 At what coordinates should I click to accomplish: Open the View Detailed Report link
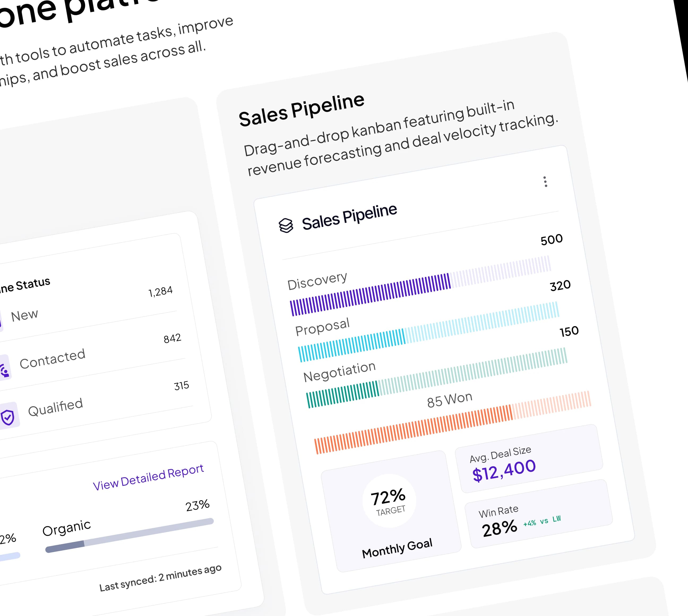tap(148, 477)
